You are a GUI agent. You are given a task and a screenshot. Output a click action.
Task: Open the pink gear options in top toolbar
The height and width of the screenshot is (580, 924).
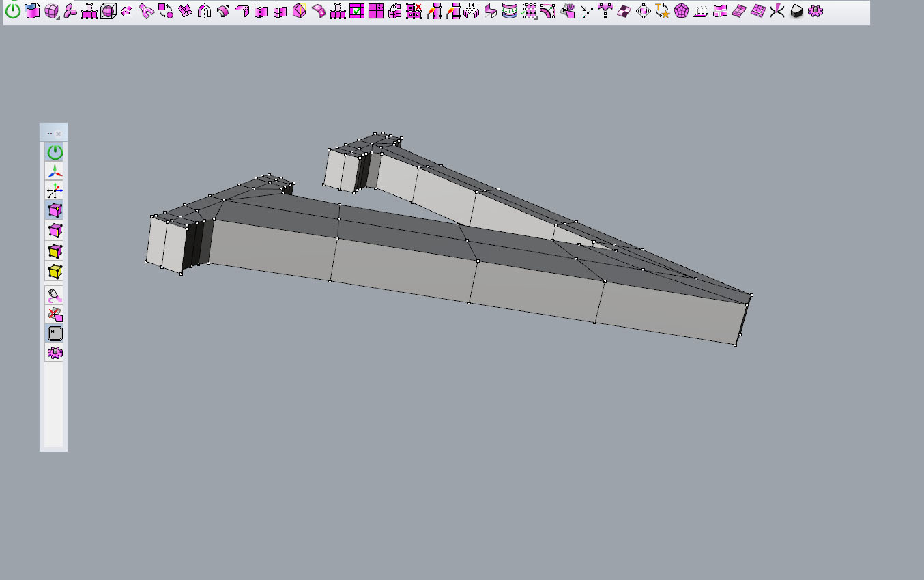click(x=815, y=11)
